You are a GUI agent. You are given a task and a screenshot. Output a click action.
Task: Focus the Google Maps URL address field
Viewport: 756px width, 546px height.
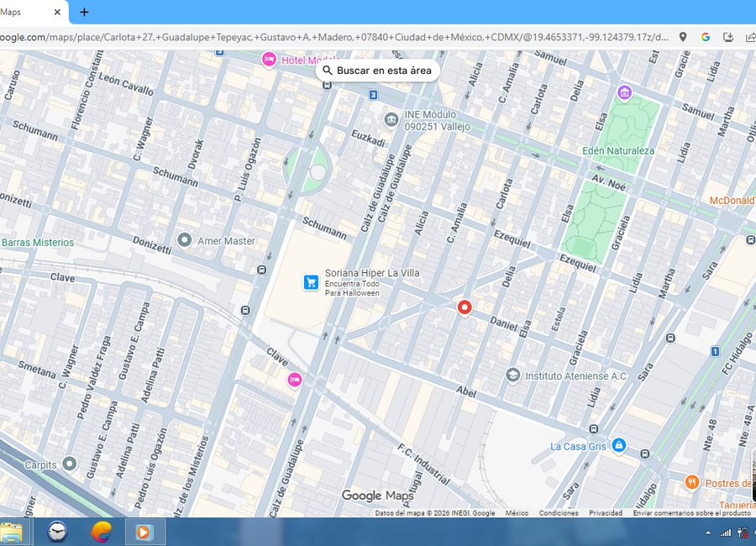tap(334, 37)
